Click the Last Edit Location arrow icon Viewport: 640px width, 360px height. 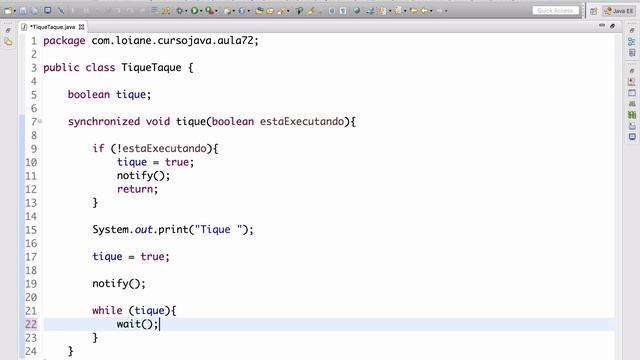(413, 11)
